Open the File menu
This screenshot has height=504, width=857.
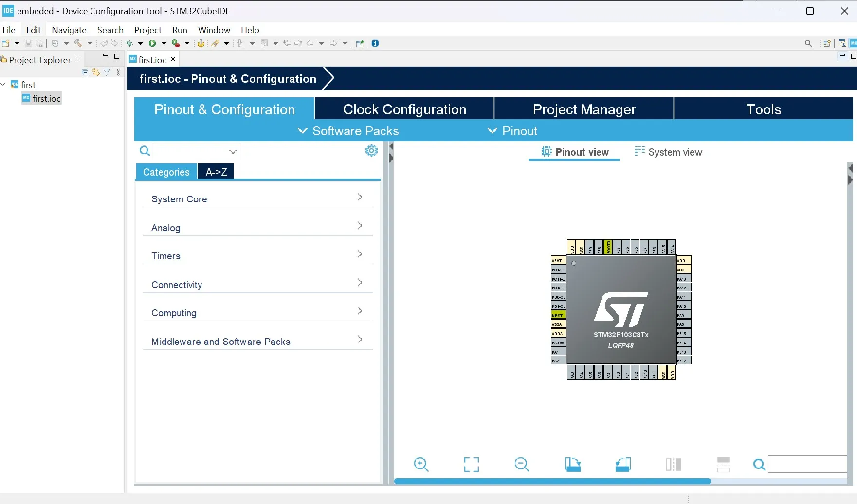tap(9, 30)
